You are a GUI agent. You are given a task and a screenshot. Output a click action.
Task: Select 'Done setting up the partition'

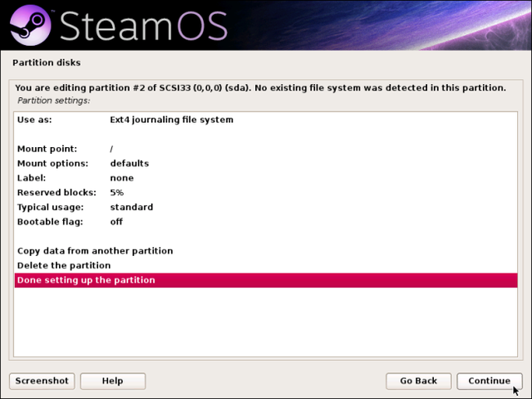(x=266, y=280)
